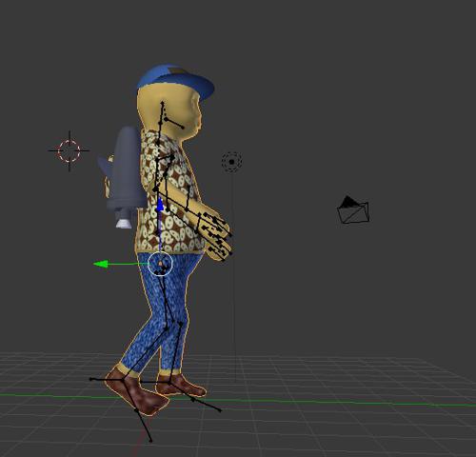This screenshot has height=457, width=476.
Task: Click the blue Z-axis gizmo arrow
Action: [x=160, y=205]
